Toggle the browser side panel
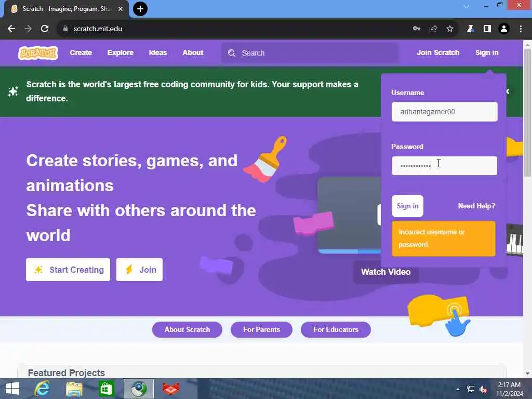Image resolution: width=532 pixels, height=399 pixels. coord(487,29)
